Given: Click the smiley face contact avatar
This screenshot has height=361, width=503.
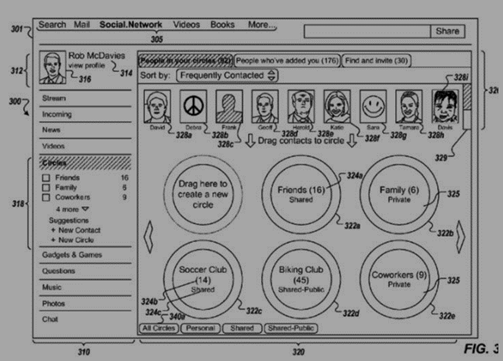Looking at the screenshot, I should tap(373, 106).
